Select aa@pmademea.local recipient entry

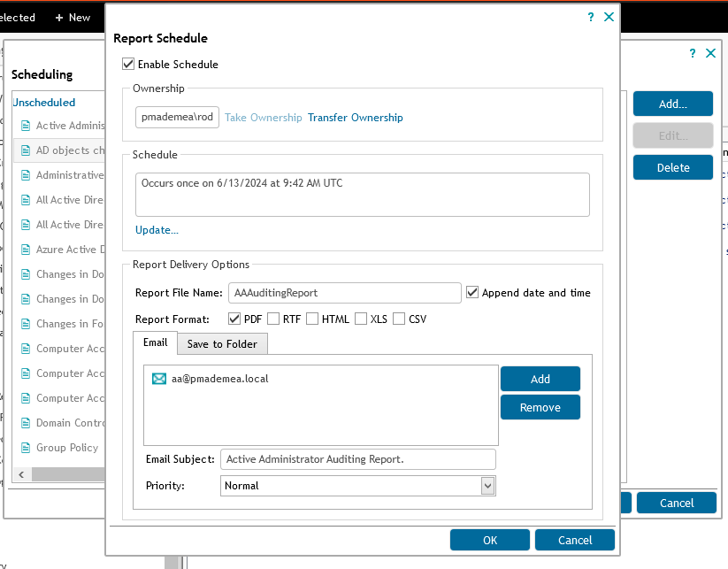[219, 379]
